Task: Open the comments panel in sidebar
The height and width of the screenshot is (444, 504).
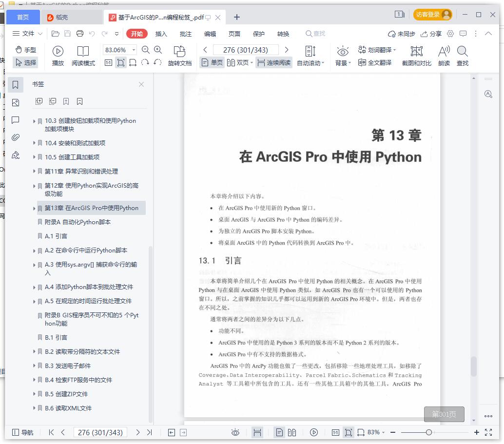Action: click(16, 120)
